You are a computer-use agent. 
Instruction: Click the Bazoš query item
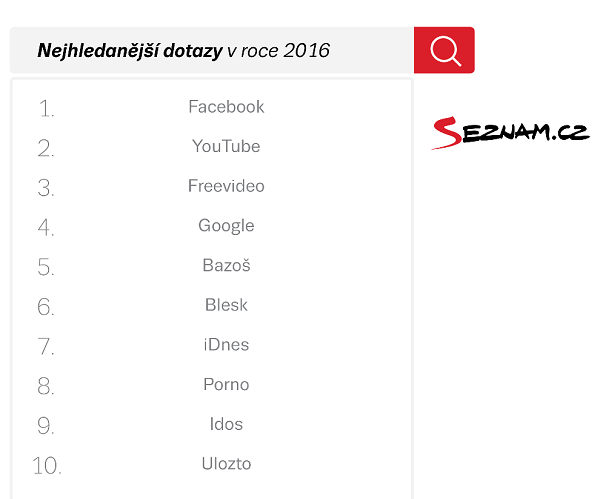point(226,265)
